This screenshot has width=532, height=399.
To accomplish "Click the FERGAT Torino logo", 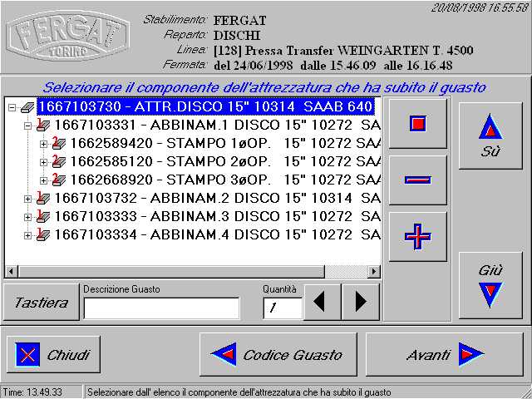I will (68, 36).
